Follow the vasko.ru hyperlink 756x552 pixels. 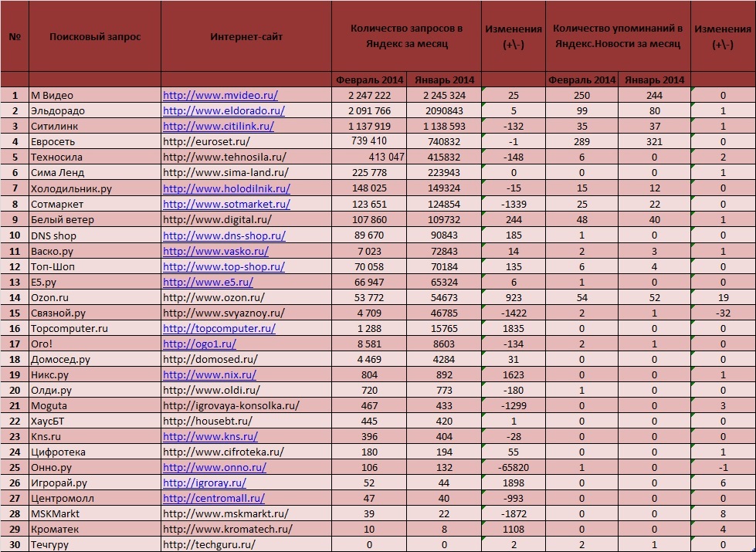click(x=215, y=251)
